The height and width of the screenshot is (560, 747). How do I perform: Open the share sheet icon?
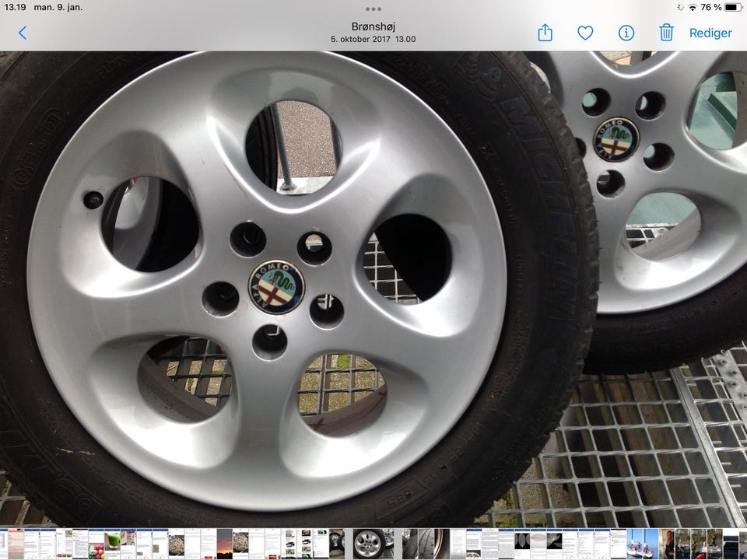(545, 33)
